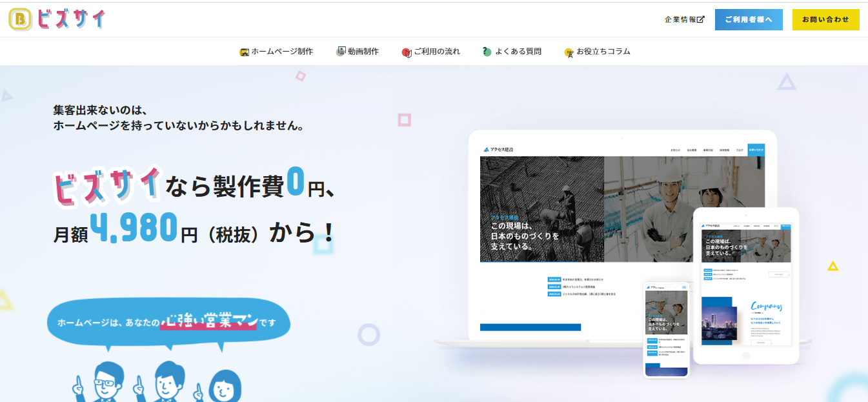The height and width of the screenshot is (402, 868).
Task: Click the blue ご利用者様へ button
Action: pos(748,19)
